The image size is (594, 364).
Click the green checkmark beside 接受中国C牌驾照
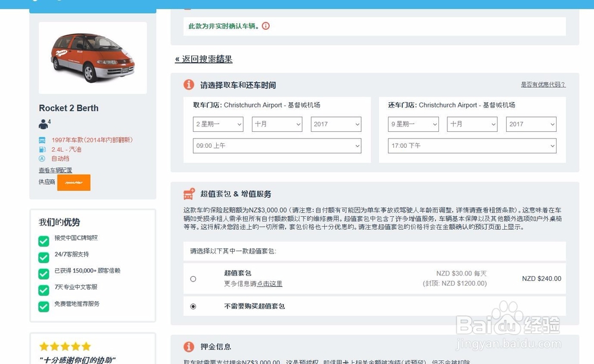[43, 241]
